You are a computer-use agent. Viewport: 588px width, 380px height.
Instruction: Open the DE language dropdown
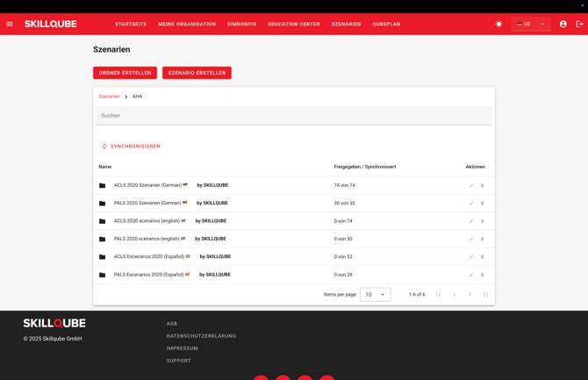531,25
